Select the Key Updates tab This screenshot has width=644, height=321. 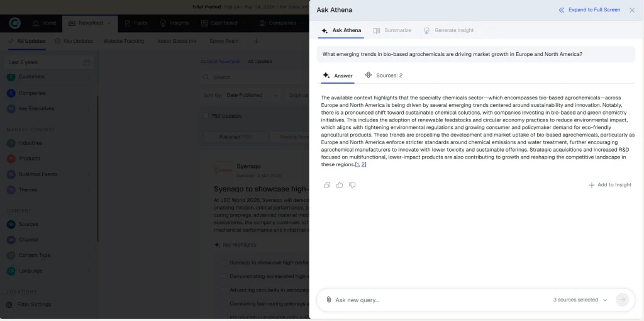[x=74, y=41]
